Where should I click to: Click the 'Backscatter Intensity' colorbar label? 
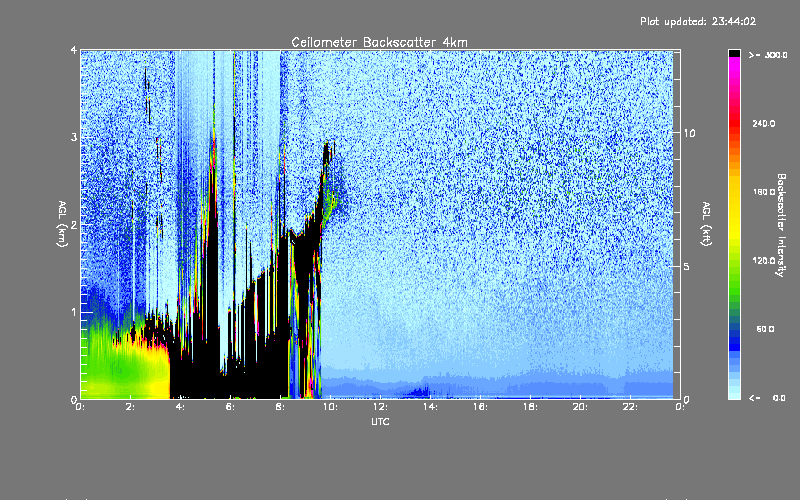(x=781, y=225)
